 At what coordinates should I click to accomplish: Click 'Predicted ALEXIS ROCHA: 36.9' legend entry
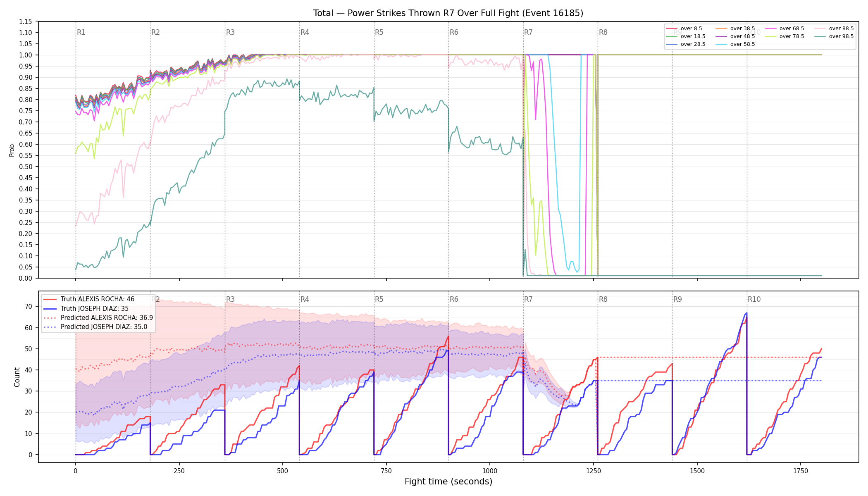(98, 318)
